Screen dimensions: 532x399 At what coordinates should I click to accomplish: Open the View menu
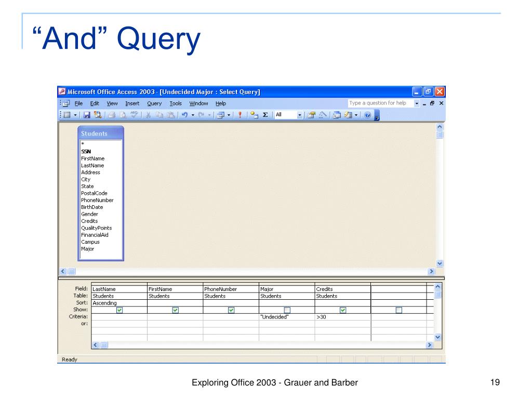[x=112, y=103]
